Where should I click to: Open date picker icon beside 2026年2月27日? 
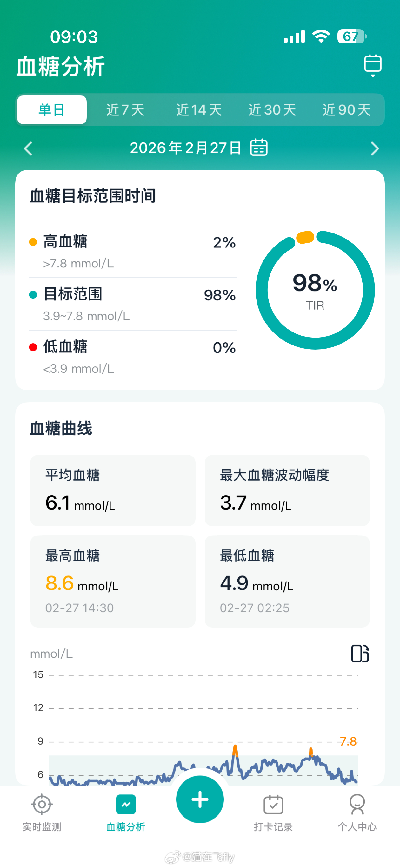point(259,148)
